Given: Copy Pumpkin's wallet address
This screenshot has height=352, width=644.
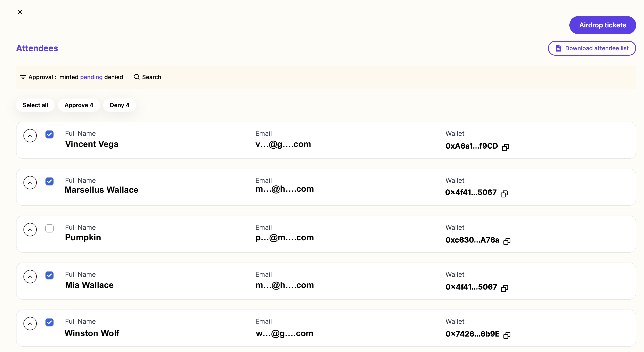Looking at the screenshot, I should [x=507, y=241].
